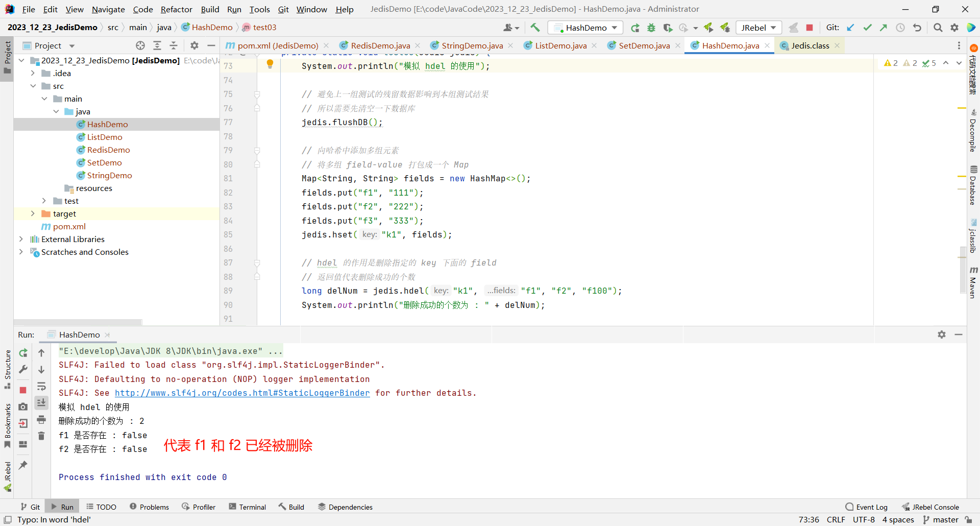Open the Tools menu
This screenshot has height=526, width=980.
coord(259,9)
